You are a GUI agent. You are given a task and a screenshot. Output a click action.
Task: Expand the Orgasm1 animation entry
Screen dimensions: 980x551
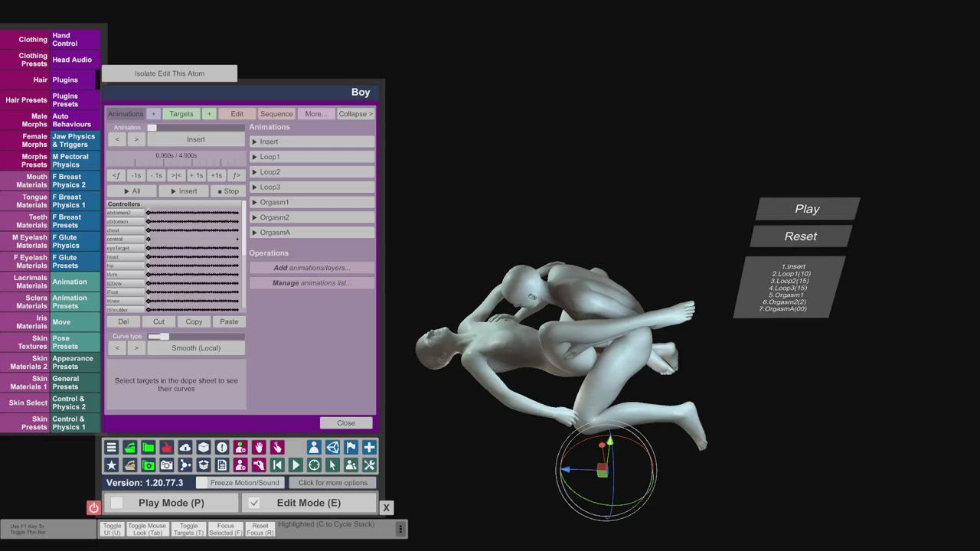(312, 202)
